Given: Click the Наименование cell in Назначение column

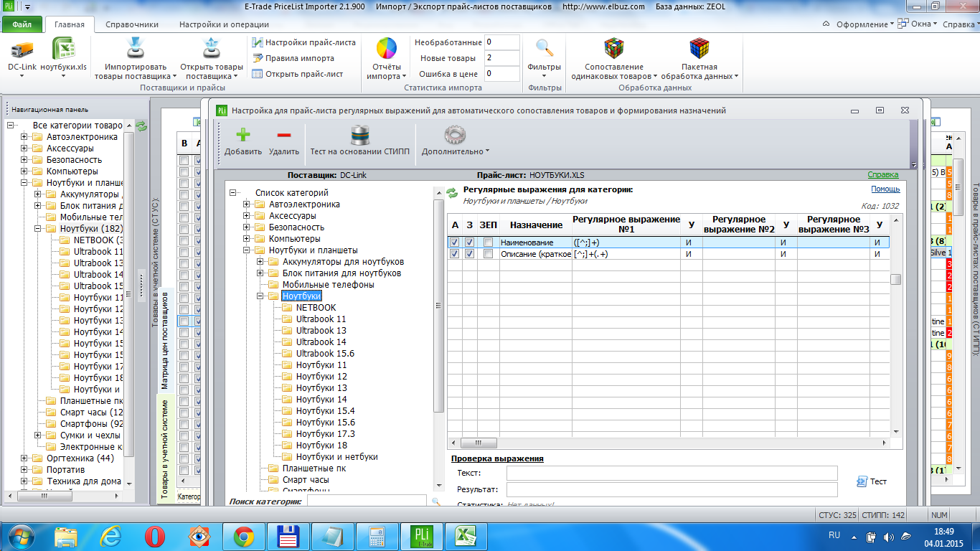Looking at the screenshot, I should point(535,242).
